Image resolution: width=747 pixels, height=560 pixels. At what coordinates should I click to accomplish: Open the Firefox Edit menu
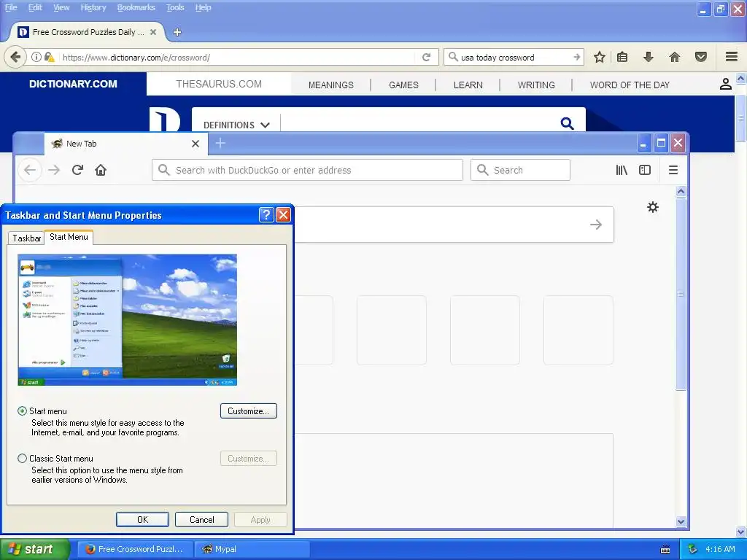pos(35,7)
